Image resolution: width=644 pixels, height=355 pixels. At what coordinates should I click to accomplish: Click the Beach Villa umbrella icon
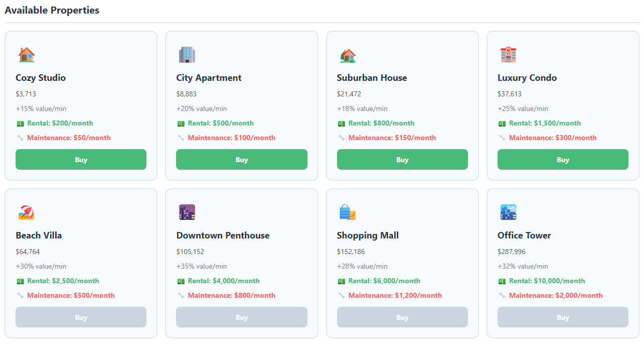(x=27, y=212)
